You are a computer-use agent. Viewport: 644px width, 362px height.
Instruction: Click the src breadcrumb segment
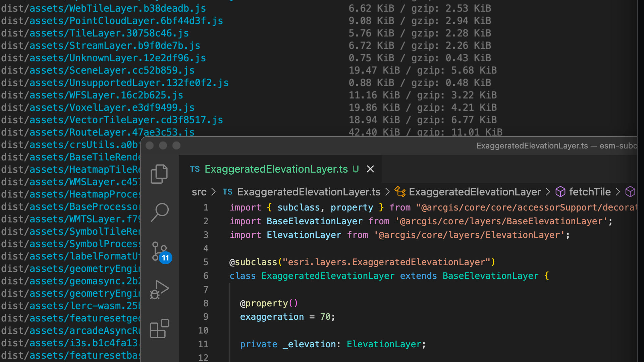click(x=199, y=192)
